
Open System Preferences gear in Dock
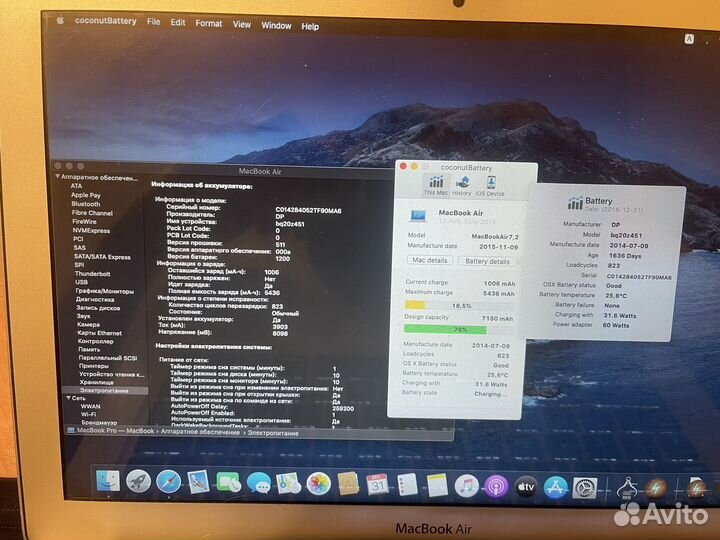585,488
